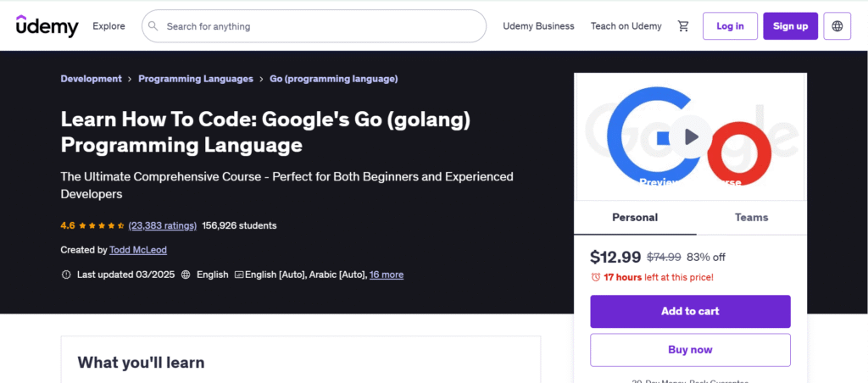Go to Development breadcrumb
The height and width of the screenshot is (383, 868).
(x=92, y=79)
